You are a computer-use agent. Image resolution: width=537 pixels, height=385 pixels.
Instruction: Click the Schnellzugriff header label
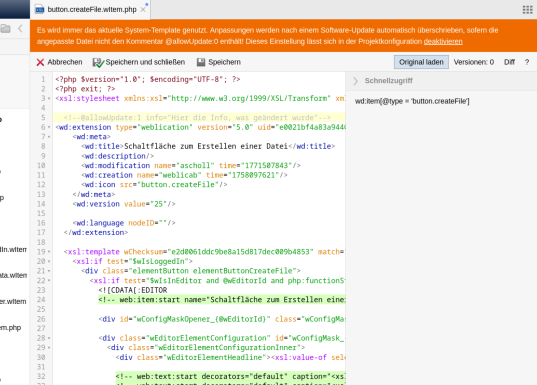click(x=388, y=81)
